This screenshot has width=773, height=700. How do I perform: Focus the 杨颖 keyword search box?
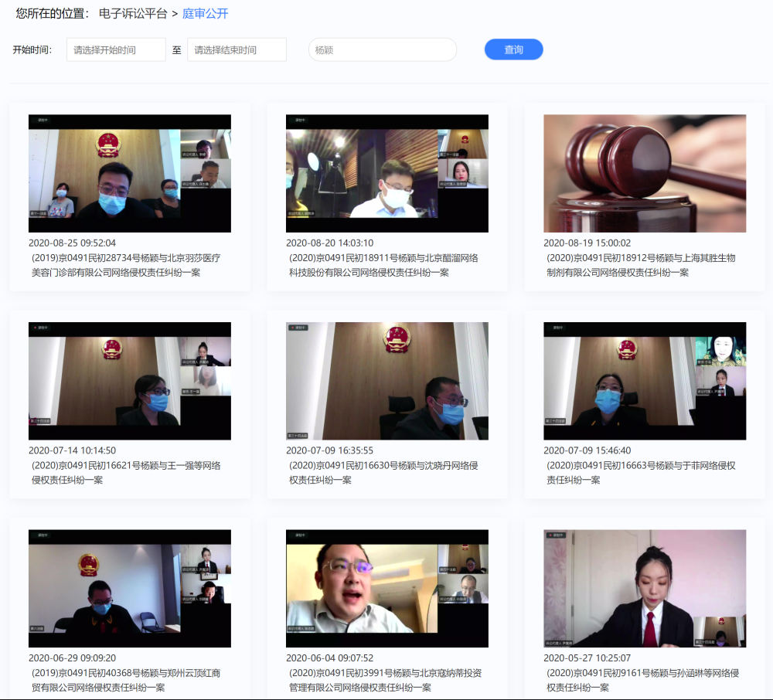coord(383,49)
